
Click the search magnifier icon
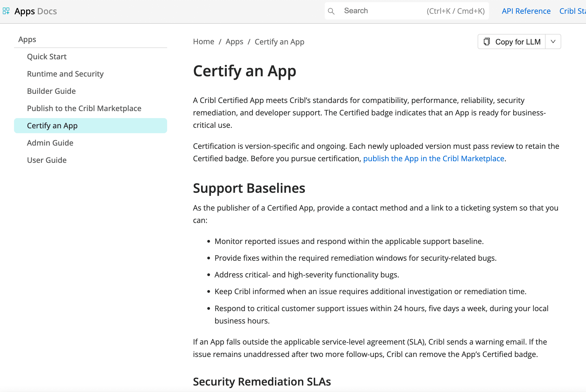331,11
